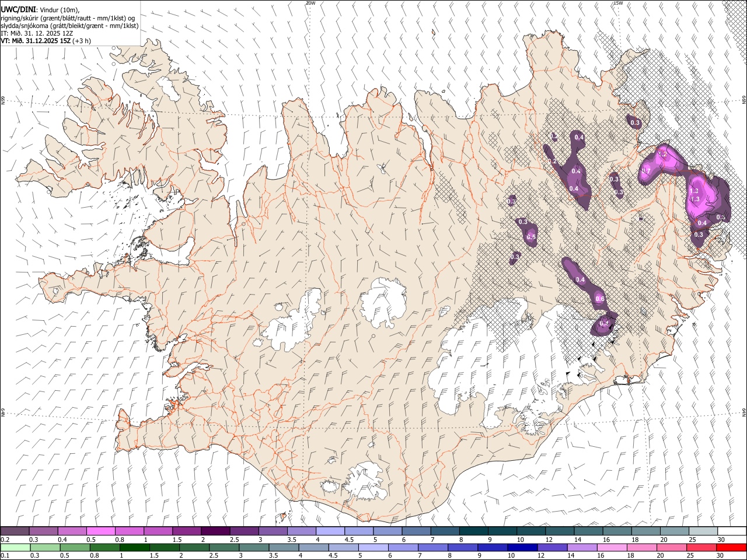
Task: Pick the bright red rain swatch above 30
Action: (x=732, y=547)
